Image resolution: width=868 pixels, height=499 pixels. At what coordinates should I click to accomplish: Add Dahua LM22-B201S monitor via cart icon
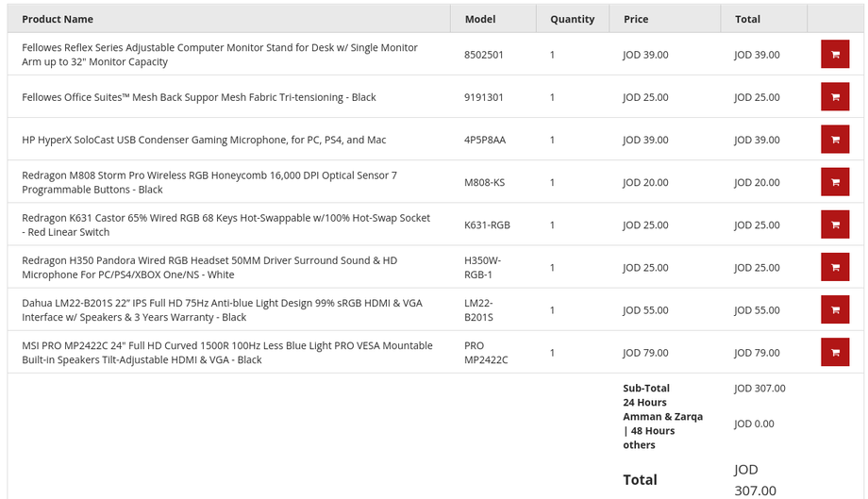(x=835, y=309)
